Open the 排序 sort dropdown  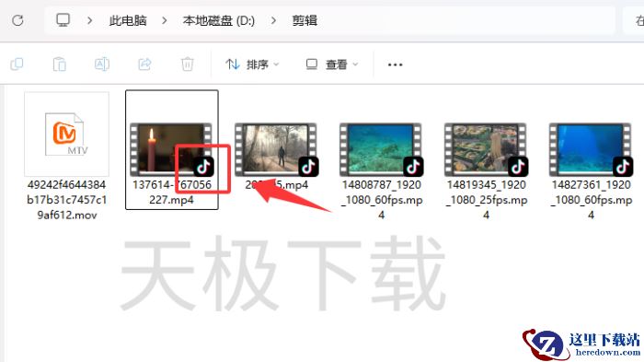click(252, 64)
